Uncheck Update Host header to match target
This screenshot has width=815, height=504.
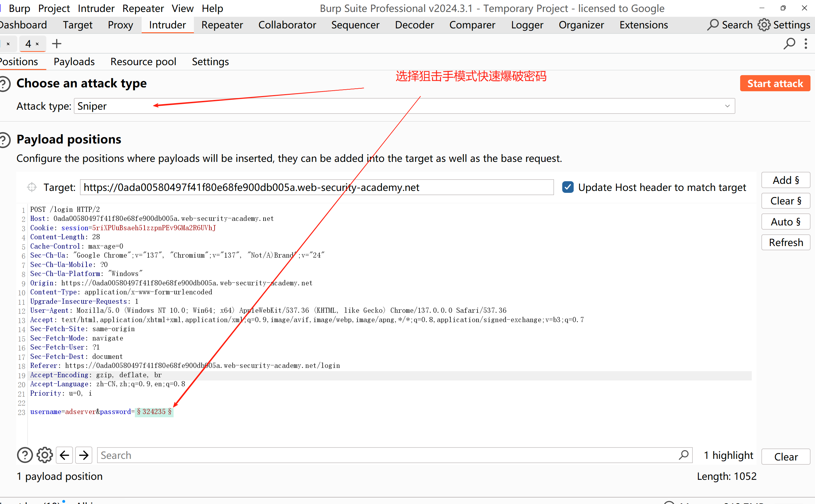(568, 187)
